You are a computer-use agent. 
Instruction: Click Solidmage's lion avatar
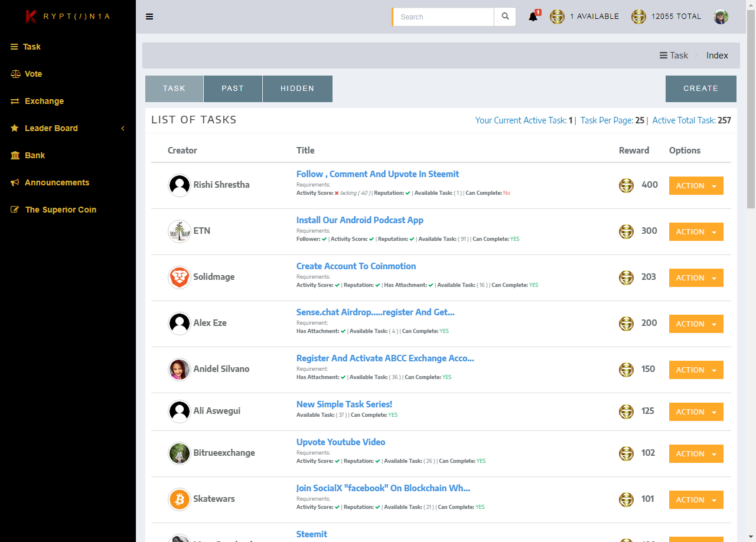point(180,277)
